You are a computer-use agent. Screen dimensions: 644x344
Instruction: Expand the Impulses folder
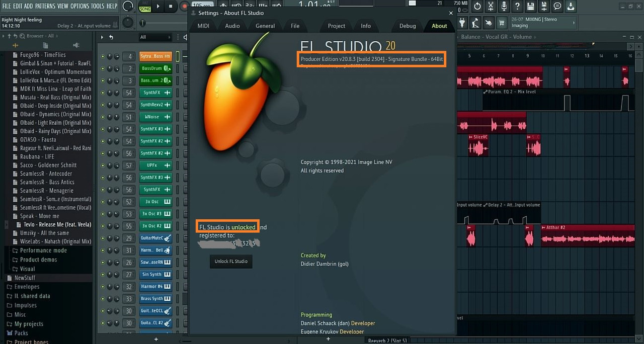tap(22, 305)
